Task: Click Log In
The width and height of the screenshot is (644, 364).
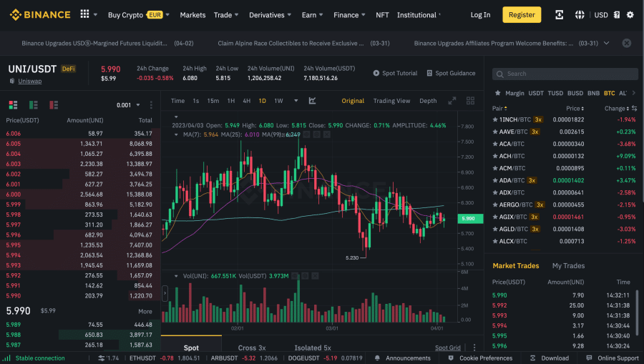Action: point(480,15)
